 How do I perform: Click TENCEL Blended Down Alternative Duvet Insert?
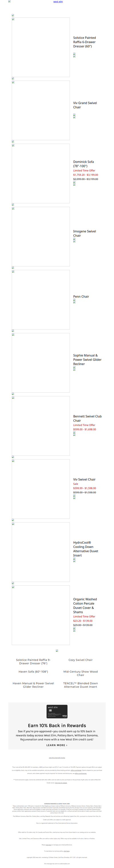coord(81,685)
